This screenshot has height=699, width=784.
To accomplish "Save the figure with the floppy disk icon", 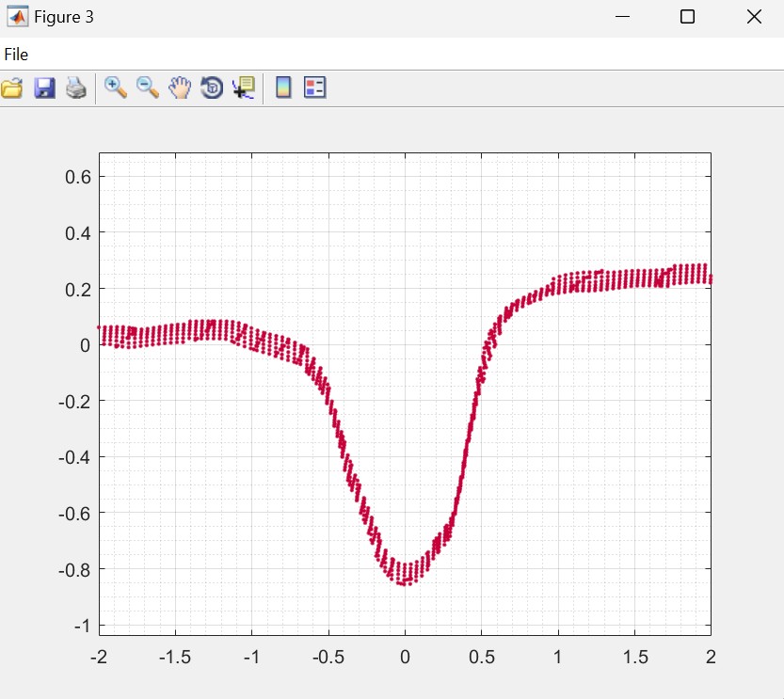I will pyautogui.click(x=44, y=88).
